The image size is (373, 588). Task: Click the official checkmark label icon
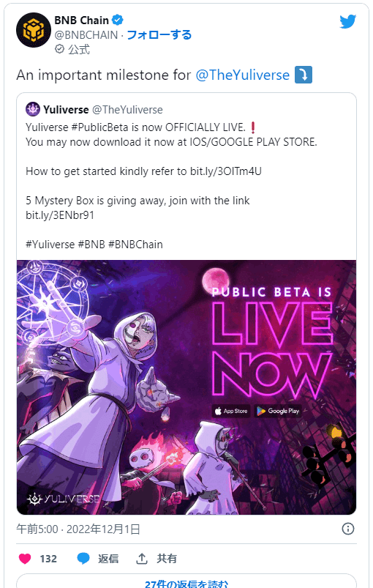tap(59, 49)
